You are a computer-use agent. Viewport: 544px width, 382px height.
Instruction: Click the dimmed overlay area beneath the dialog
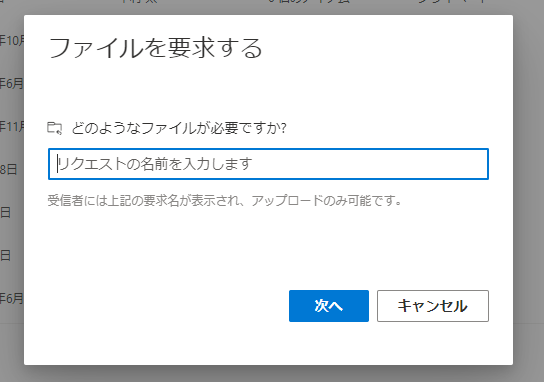pyautogui.click(x=272, y=374)
